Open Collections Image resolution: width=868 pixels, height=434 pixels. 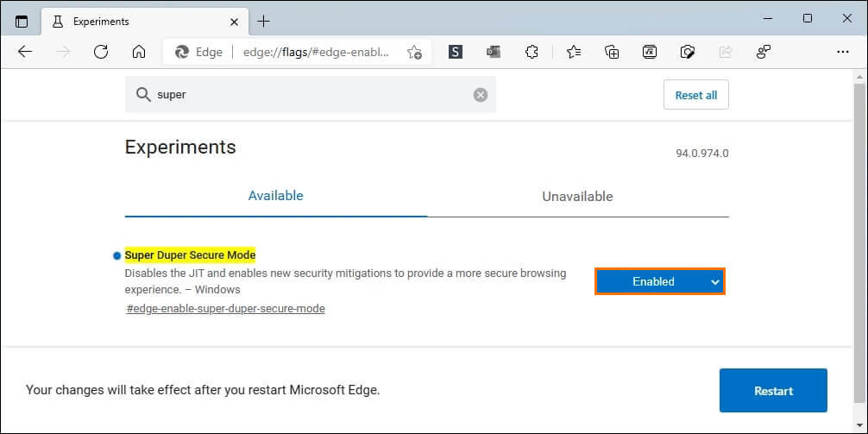coord(612,52)
